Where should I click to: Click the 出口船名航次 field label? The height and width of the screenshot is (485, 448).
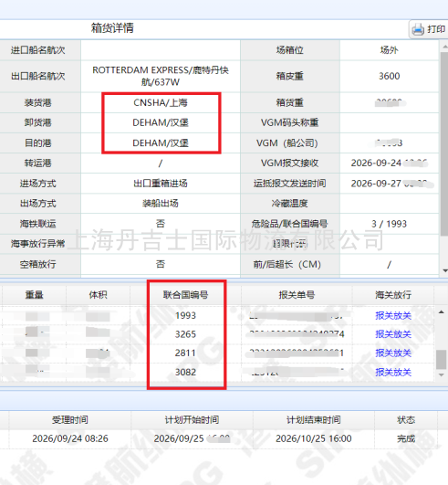click(x=38, y=76)
